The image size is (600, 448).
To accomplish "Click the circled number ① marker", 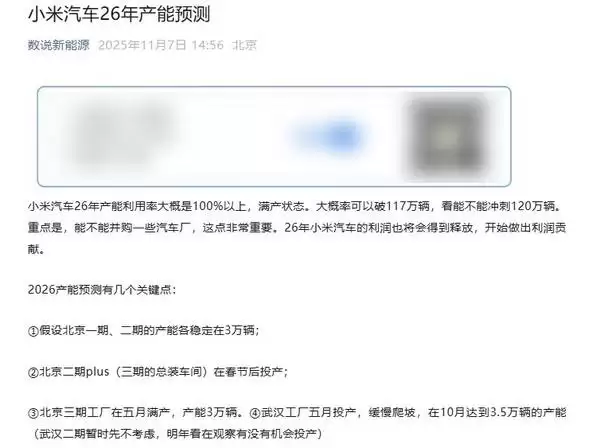I will pyautogui.click(x=33, y=331).
